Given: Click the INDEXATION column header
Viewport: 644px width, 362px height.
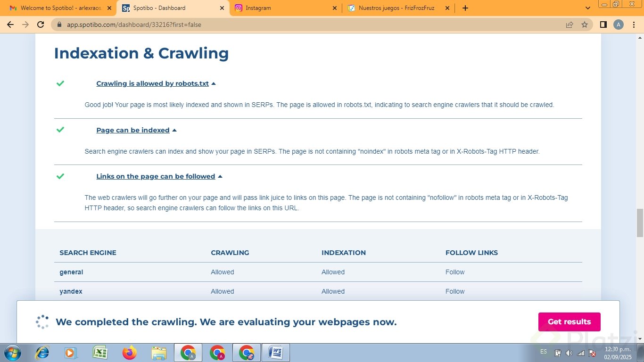Looking at the screenshot, I should [344, 253].
